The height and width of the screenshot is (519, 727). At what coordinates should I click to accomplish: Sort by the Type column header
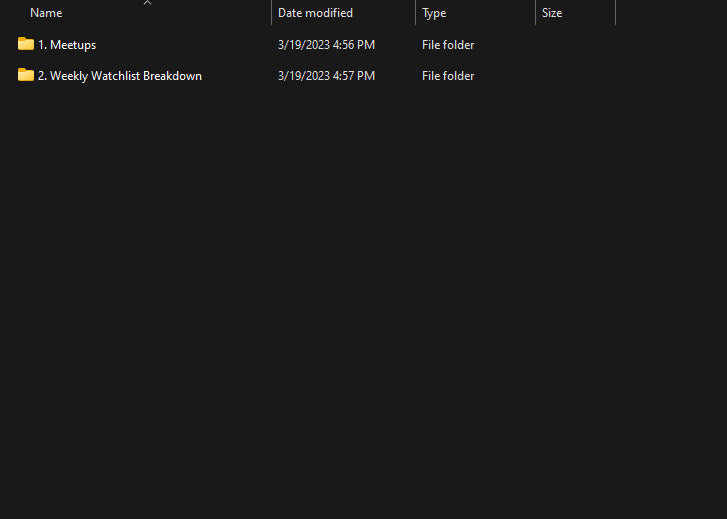434,13
